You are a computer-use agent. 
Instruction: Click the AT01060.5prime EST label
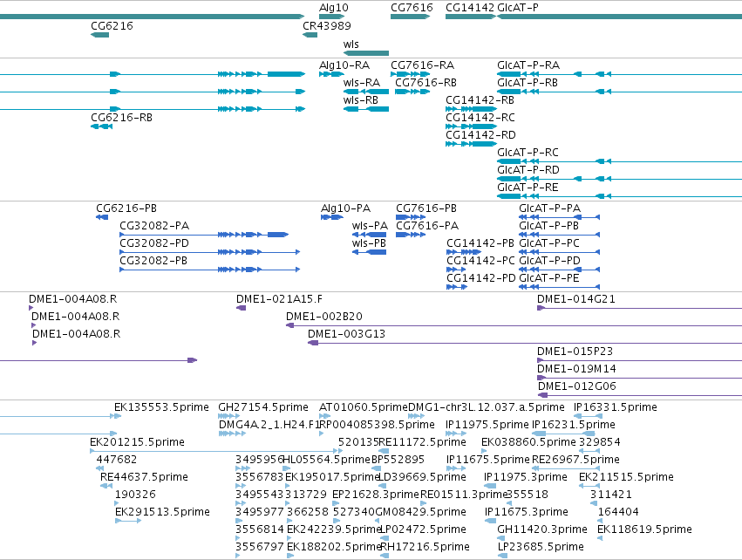pyautogui.click(x=364, y=407)
